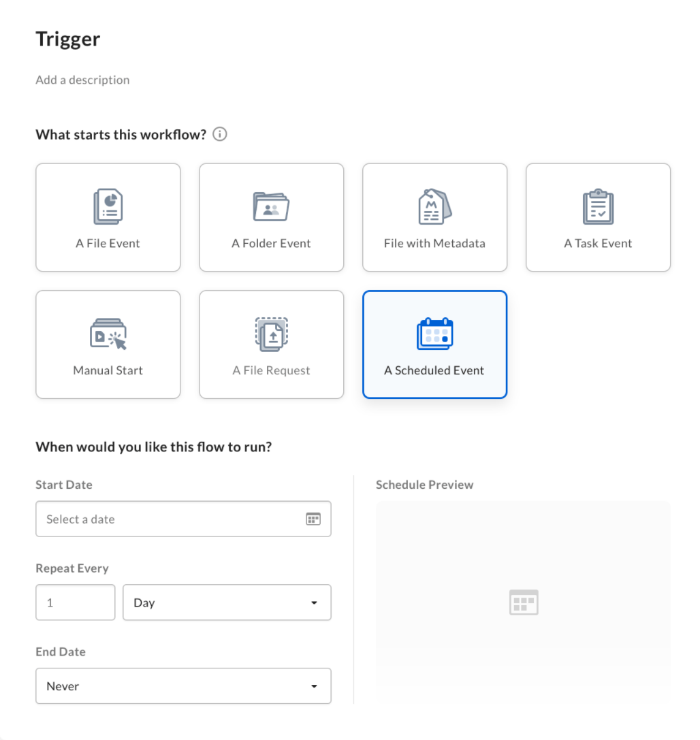The image size is (700, 740).
Task: Click the File Request upload icon
Action: (x=272, y=334)
